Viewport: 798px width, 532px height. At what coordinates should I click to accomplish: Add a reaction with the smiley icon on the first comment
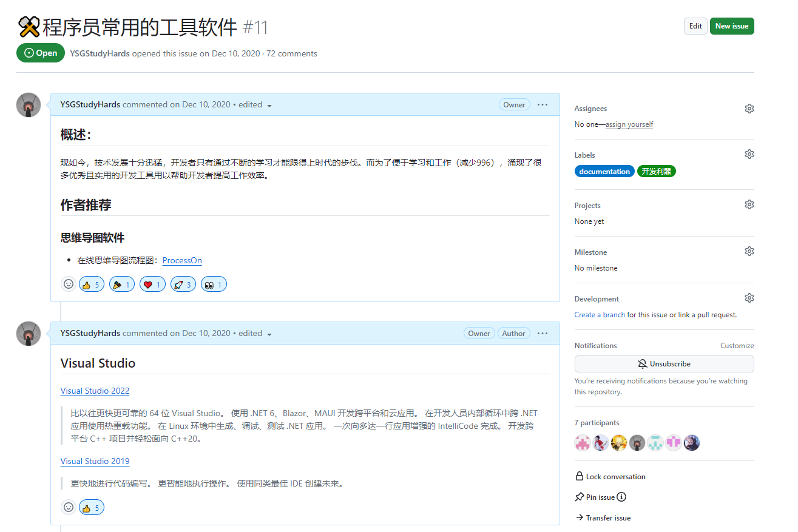(69, 284)
